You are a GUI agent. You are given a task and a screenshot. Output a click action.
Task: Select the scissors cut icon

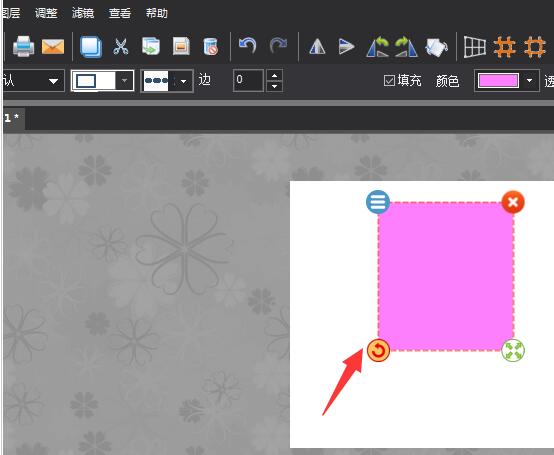point(121,46)
